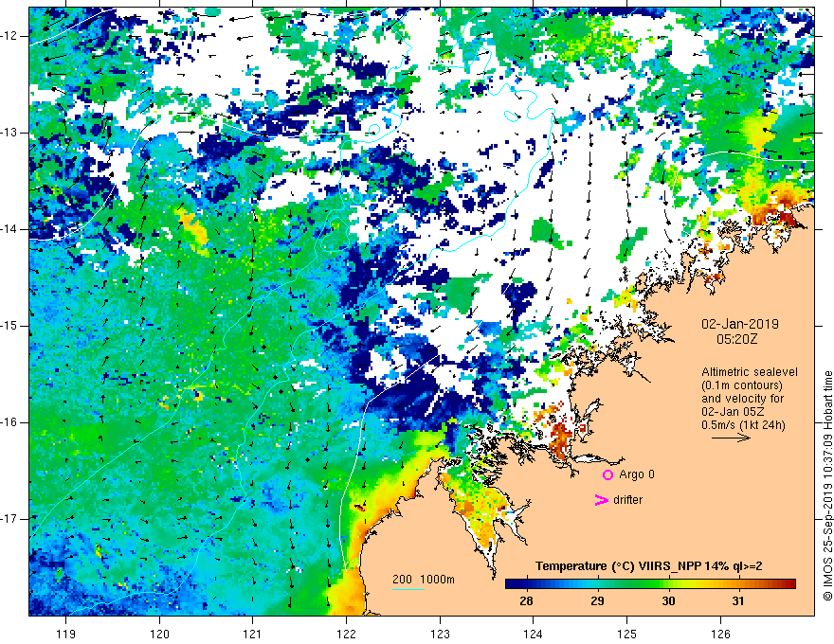
Task: Click the longitude axis label 126
Action: pyautogui.click(x=720, y=634)
